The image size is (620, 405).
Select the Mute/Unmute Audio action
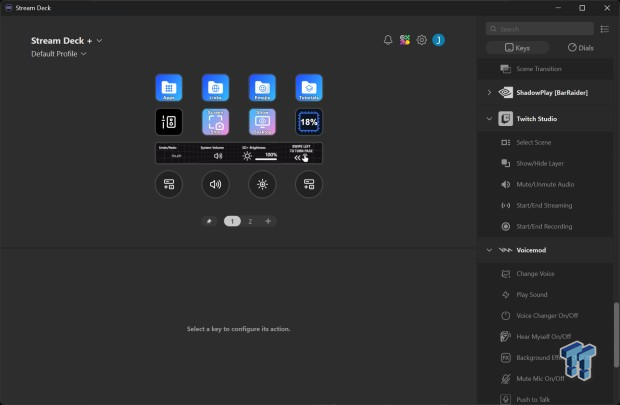point(546,184)
